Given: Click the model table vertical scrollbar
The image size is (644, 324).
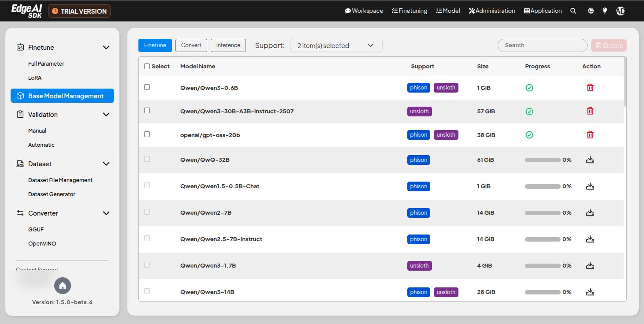Looking at the screenshot, I should (x=625, y=82).
